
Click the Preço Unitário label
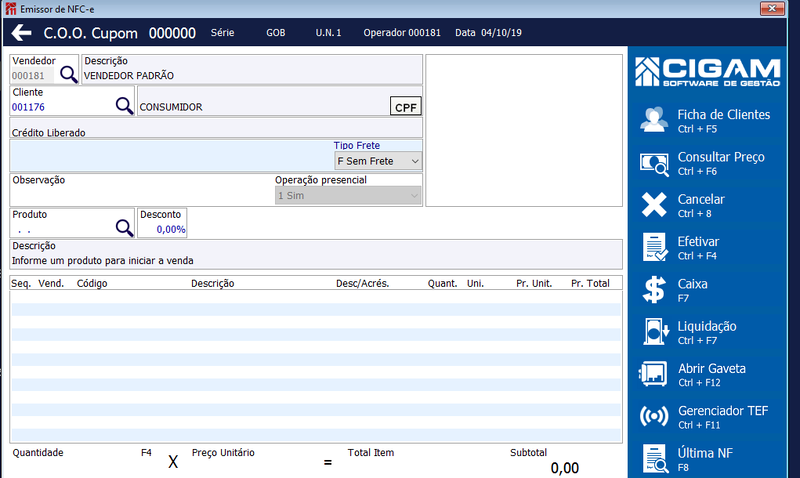click(x=223, y=452)
